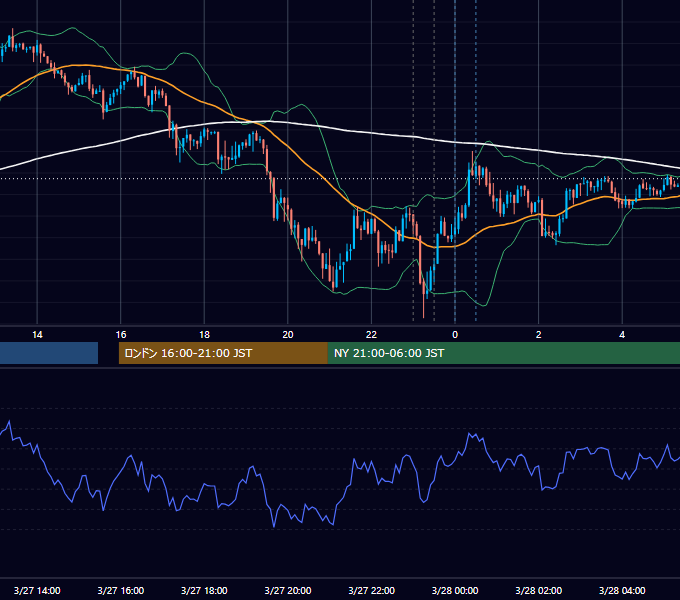Image resolution: width=680 pixels, height=600 pixels.
Task: Click the hour 14 axis label
Action: (x=37, y=335)
